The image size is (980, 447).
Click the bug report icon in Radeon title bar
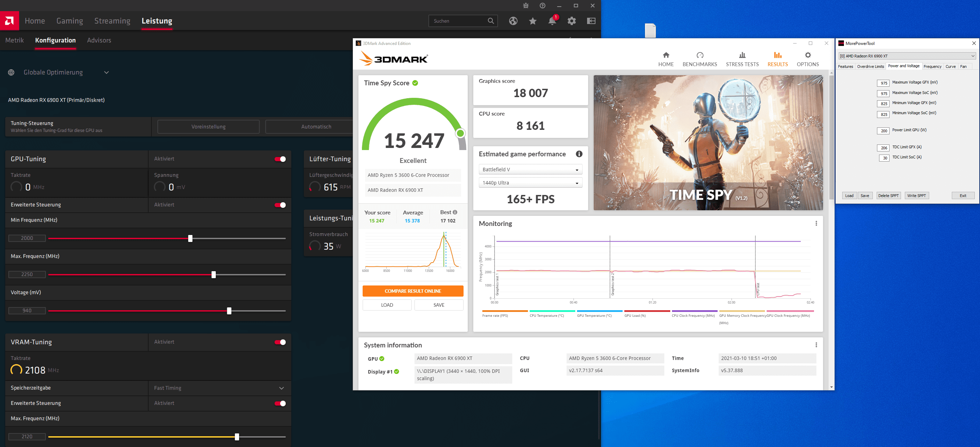point(526,6)
